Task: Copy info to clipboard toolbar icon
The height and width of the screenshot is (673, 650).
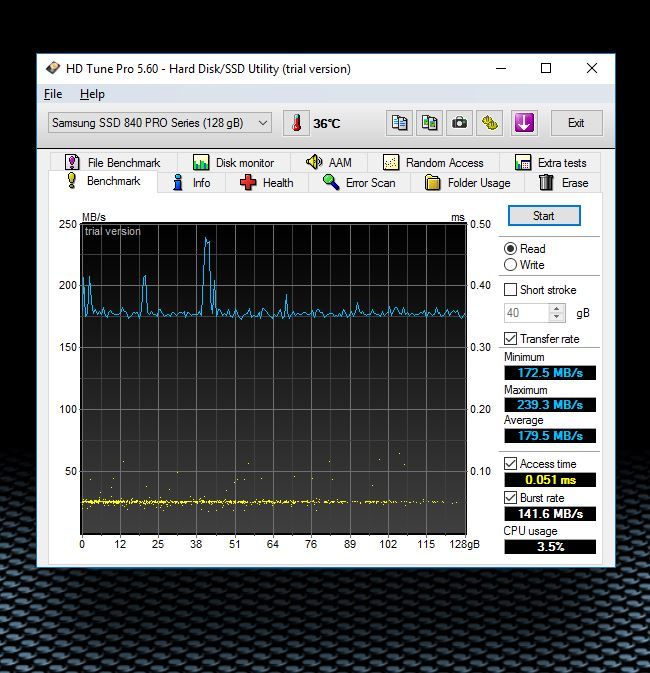Action: coord(399,123)
